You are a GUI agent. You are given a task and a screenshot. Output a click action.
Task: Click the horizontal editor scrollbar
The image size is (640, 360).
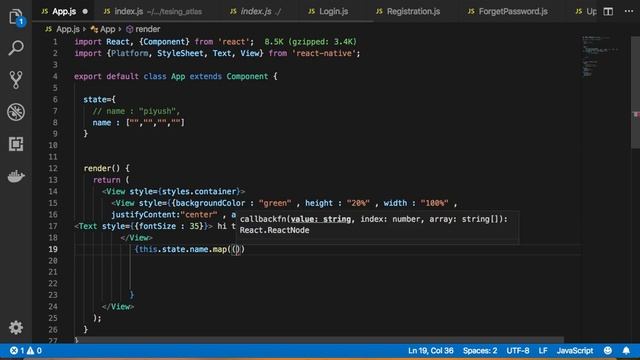pyautogui.click(x=319, y=340)
